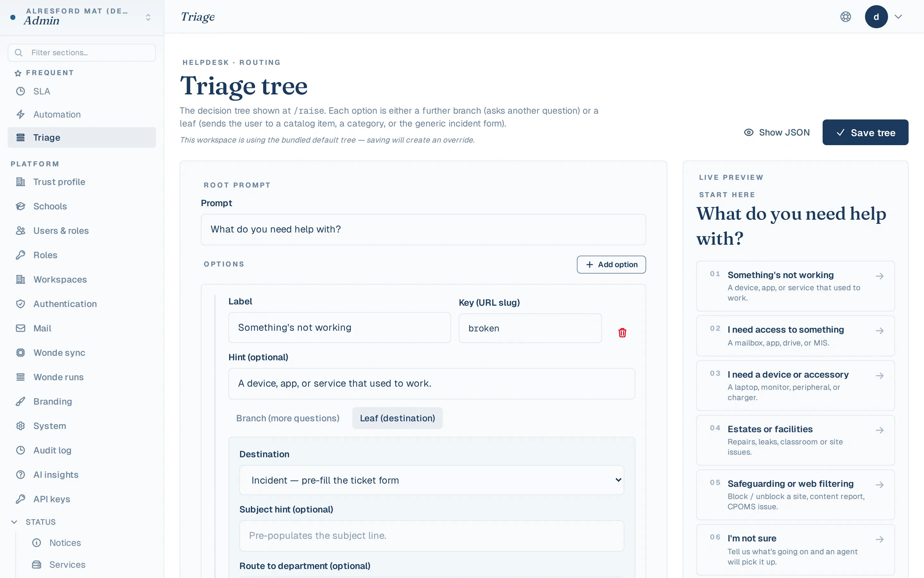Click the Triage list icon in sidebar
924x578 pixels.
(21, 138)
